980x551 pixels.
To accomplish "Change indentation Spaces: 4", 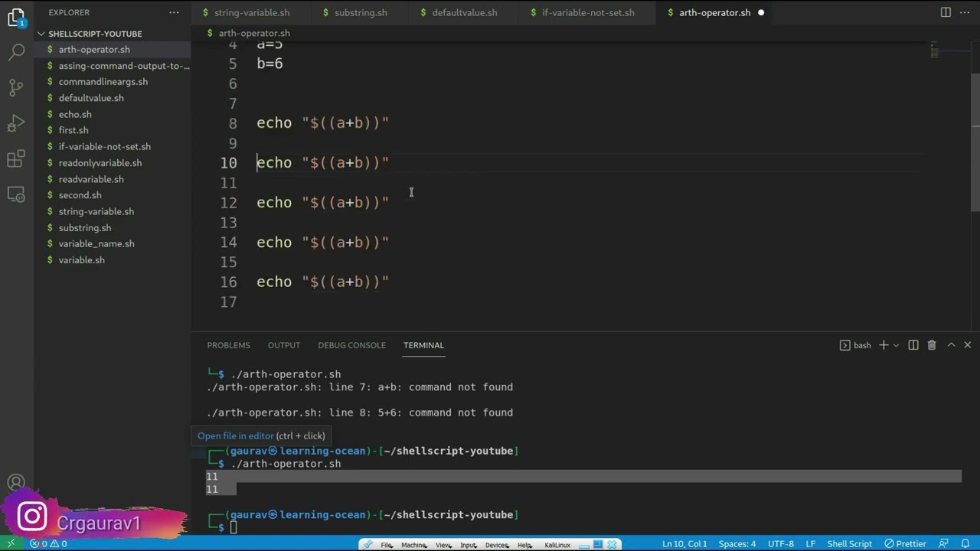I will click(737, 543).
